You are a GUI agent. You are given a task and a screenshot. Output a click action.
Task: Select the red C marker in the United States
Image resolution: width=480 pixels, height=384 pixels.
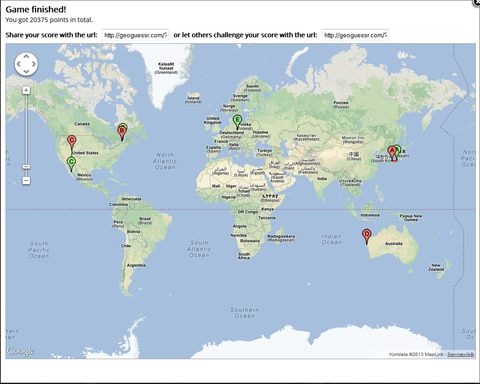(x=71, y=141)
